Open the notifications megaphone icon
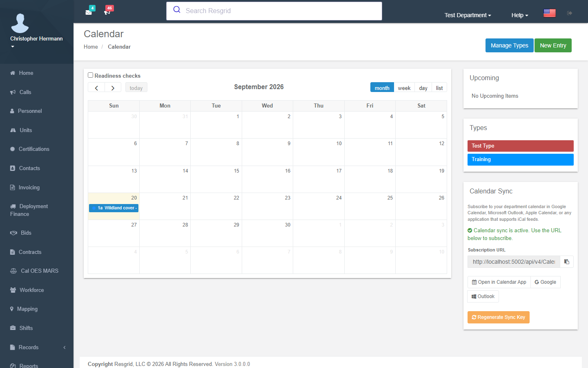The width and height of the screenshot is (588, 368). click(x=107, y=12)
